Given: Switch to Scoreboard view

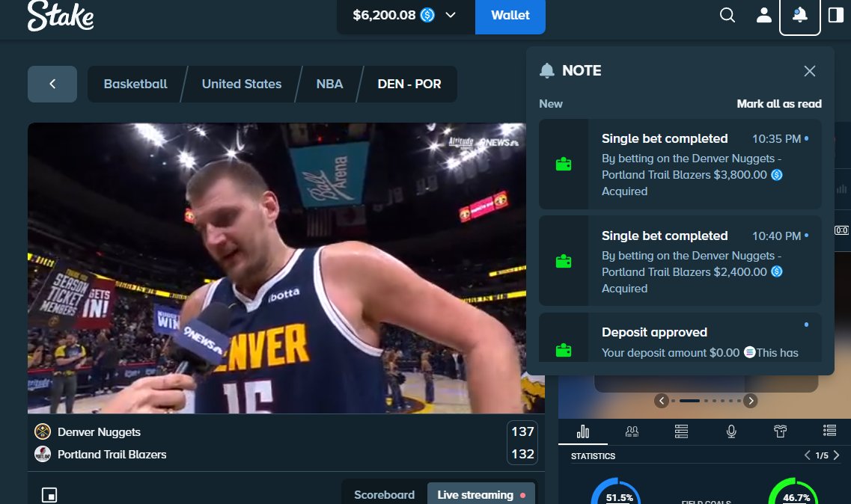Looking at the screenshot, I should click(x=384, y=495).
